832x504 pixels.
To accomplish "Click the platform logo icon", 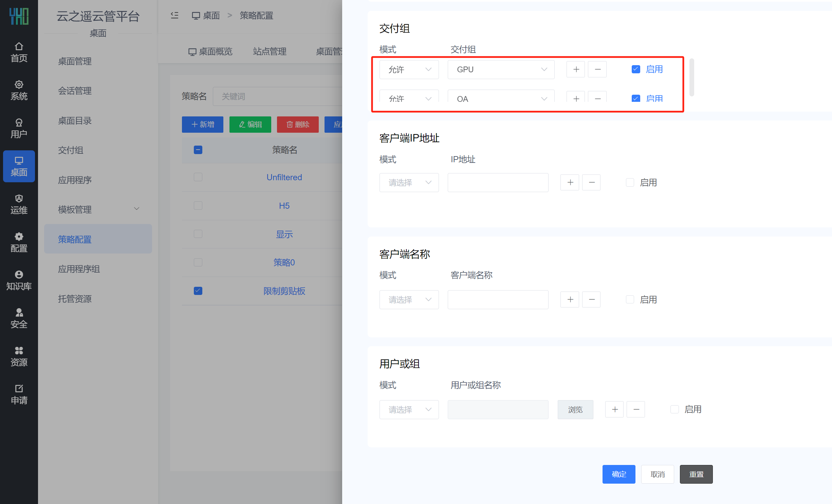I will point(19,16).
